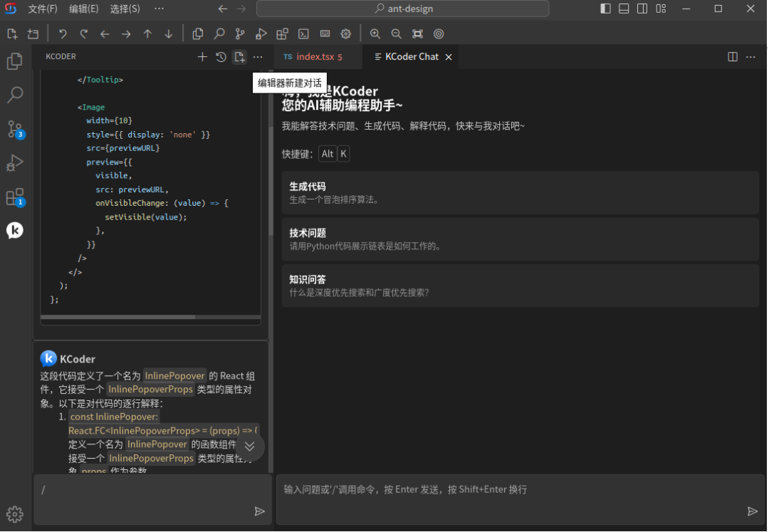Toggle the bottom panel layout button
The width and height of the screenshot is (769, 532).
[624, 9]
